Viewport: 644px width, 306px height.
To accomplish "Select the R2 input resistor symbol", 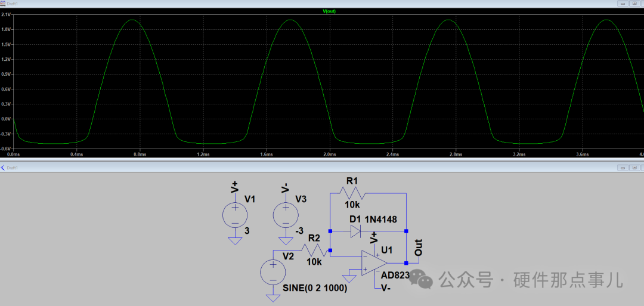I will click(314, 249).
